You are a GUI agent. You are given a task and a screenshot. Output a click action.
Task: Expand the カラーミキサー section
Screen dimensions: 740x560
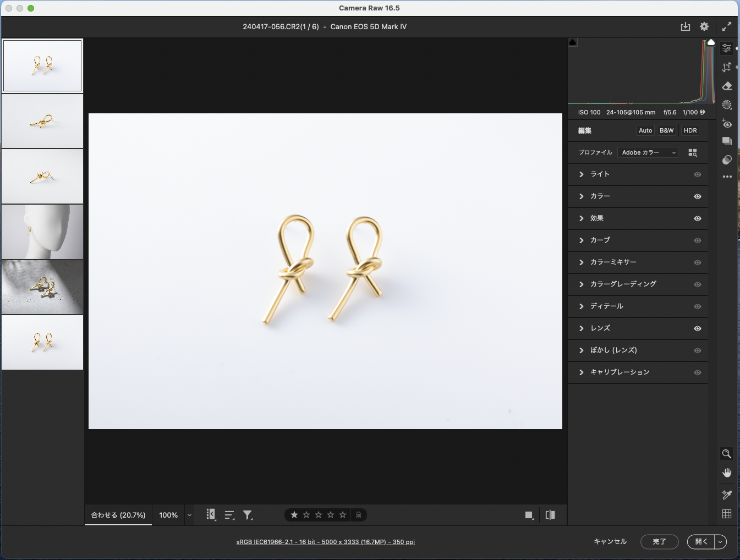(613, 262)
